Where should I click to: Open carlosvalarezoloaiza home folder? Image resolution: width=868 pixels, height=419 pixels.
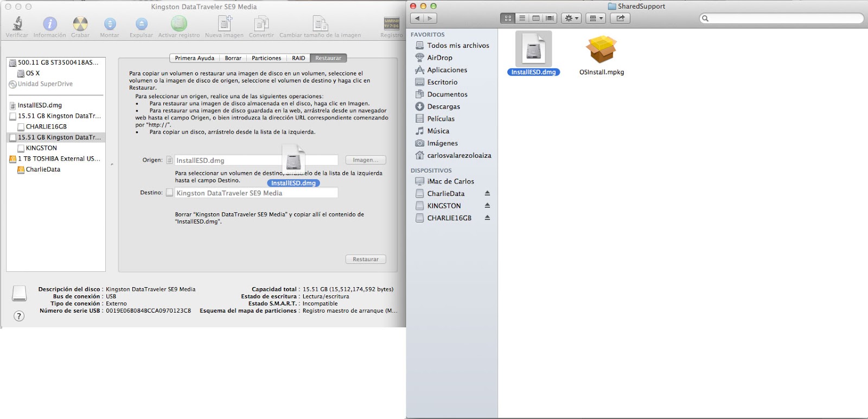tap(452, 155)
